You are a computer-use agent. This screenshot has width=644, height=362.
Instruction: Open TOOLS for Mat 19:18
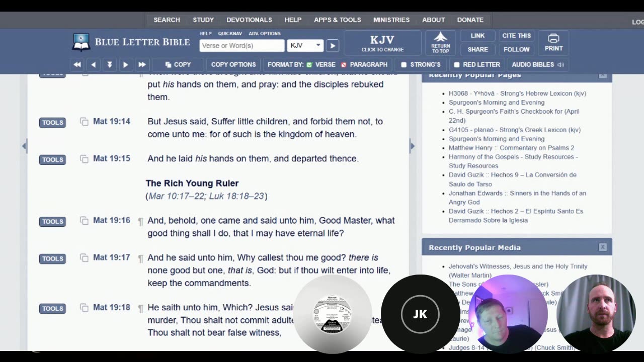pos(52,309)
